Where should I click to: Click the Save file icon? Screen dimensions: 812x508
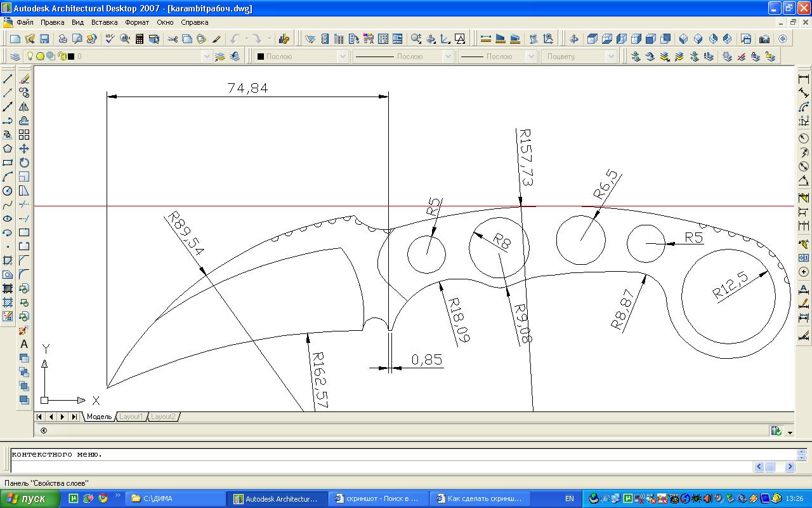click(x=44, y=39)
